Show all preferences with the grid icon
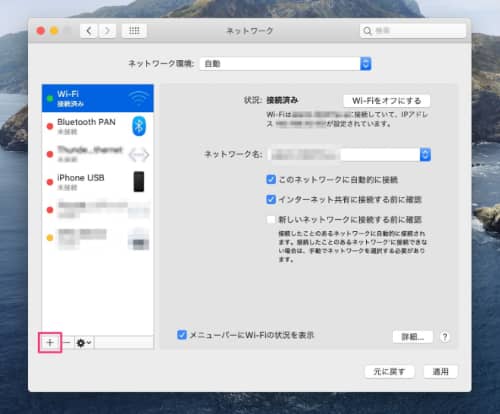The width and height of the screenshot is (500, 414). [134, 31]
